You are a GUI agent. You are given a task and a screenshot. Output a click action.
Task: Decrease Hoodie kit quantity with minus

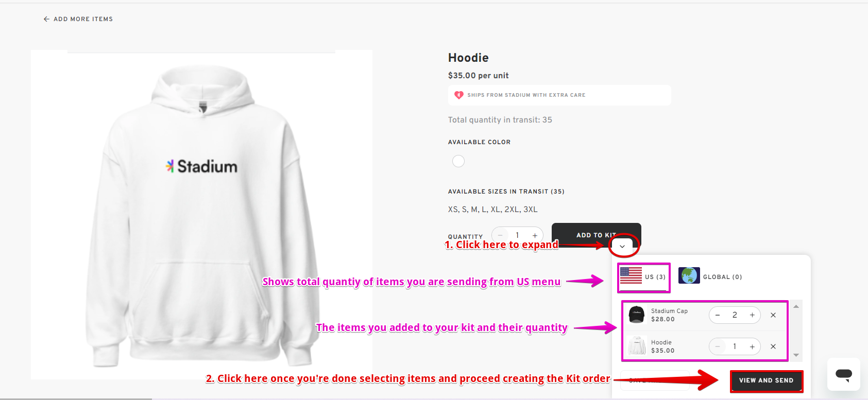pos(718,346)
